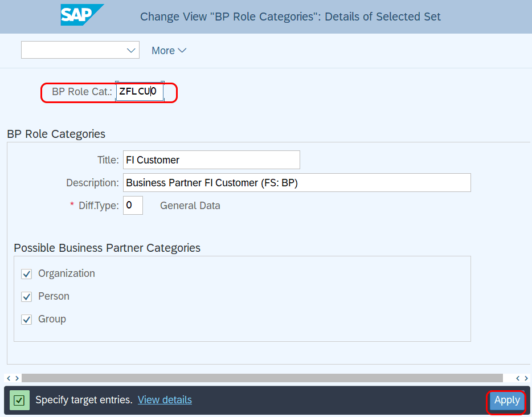Click the Description text field
Image resolution: width=532 pixels, height=417 pixels.
coord(297,182)
